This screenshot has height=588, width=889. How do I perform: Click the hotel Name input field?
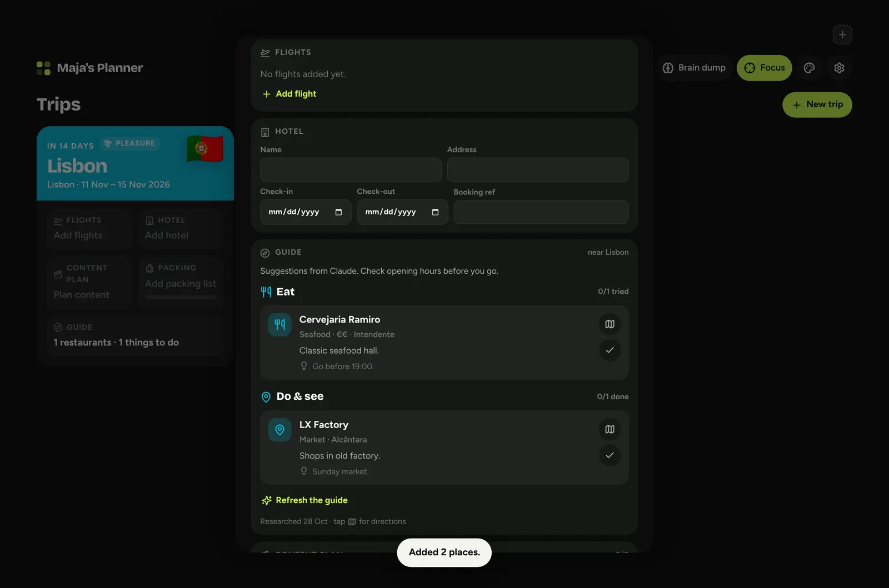(351, 170)
